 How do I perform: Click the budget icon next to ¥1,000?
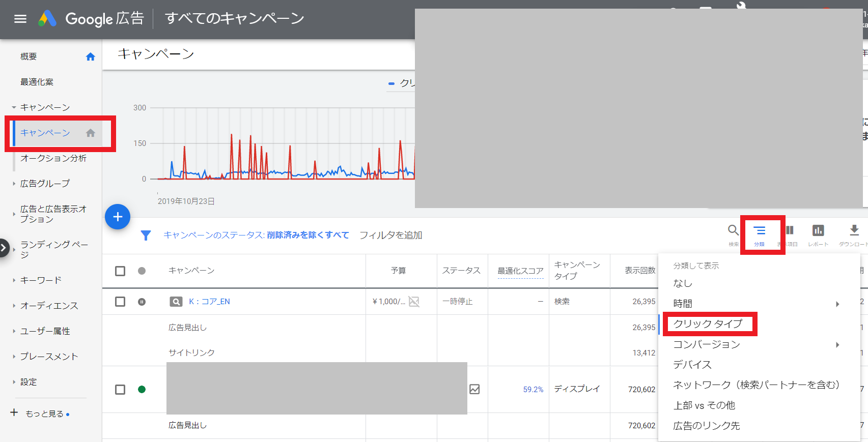tap(414, 302)
